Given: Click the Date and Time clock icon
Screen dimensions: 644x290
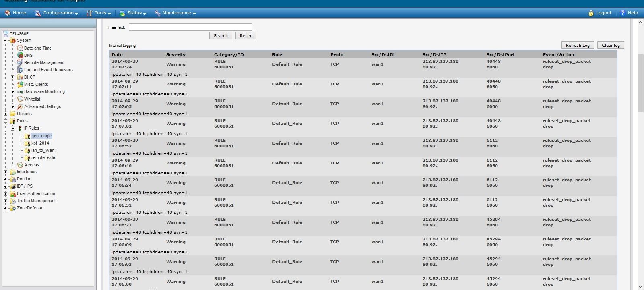Looking at the screenshot, I should click(20, 48).
